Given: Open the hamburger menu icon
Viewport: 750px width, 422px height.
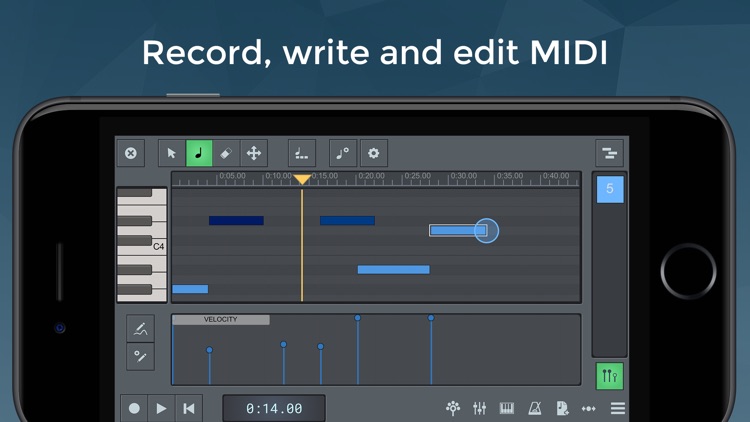Looking at the screenshot, I should (618, 408).
